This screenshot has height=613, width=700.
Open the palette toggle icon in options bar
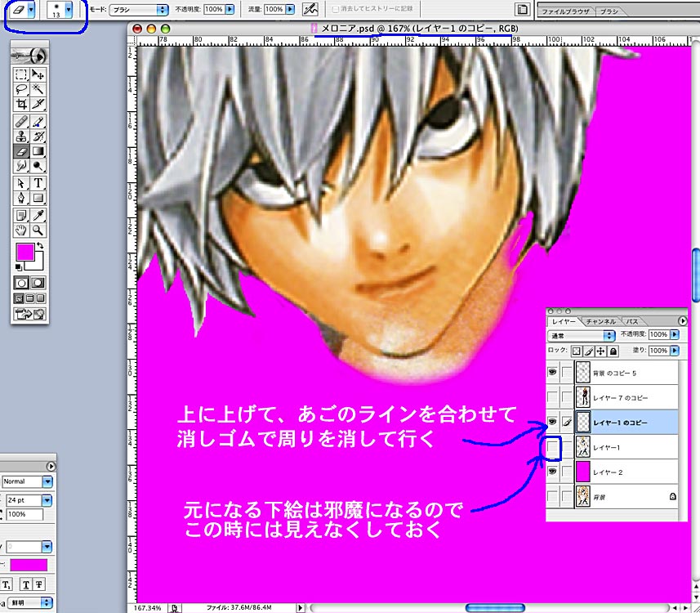coord(522,9)
